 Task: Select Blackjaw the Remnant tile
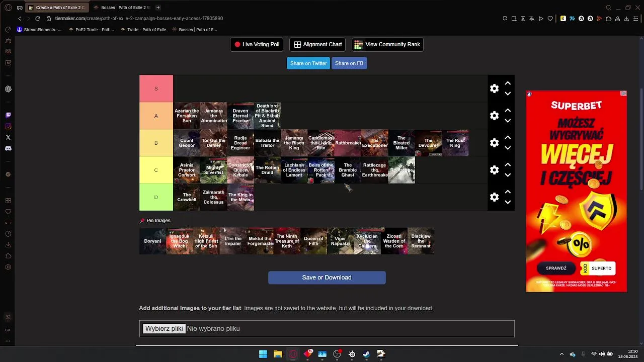[421, 241]
